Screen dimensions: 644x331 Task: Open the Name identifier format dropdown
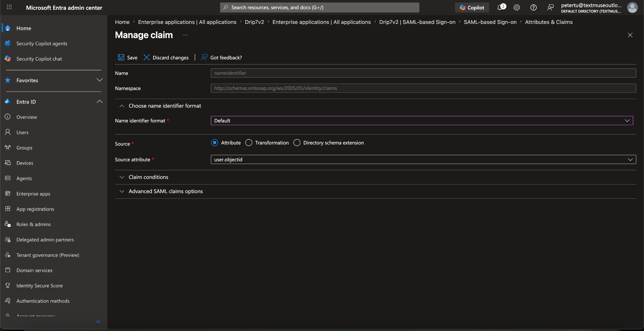tap(422, 121)
